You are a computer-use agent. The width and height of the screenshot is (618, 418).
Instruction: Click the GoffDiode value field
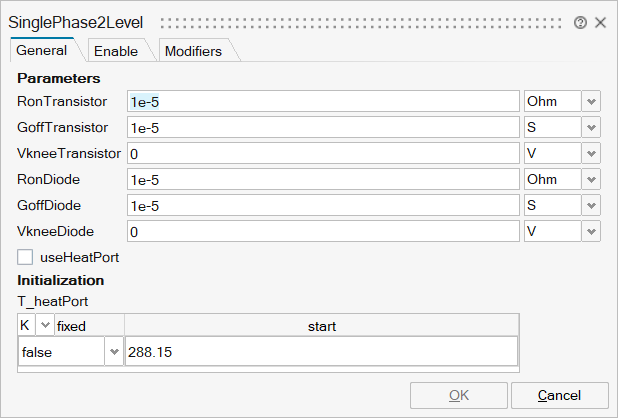pyautogui.click(x=323, y=205)
